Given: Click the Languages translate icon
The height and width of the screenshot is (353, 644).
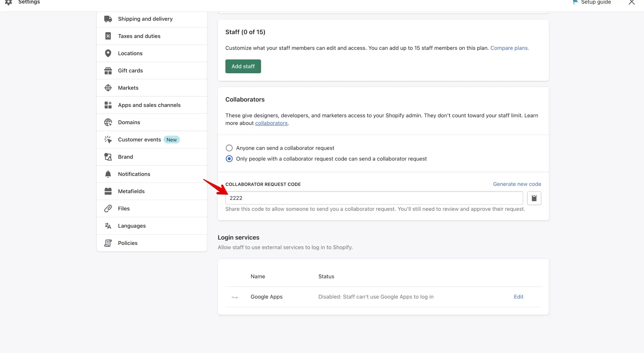Looking at the screenshot, I should pos(108,226).
